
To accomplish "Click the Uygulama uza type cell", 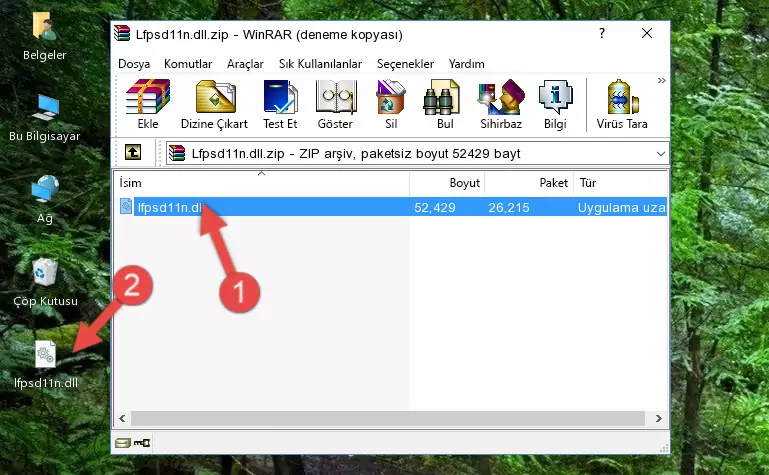I will pos(621,207).
